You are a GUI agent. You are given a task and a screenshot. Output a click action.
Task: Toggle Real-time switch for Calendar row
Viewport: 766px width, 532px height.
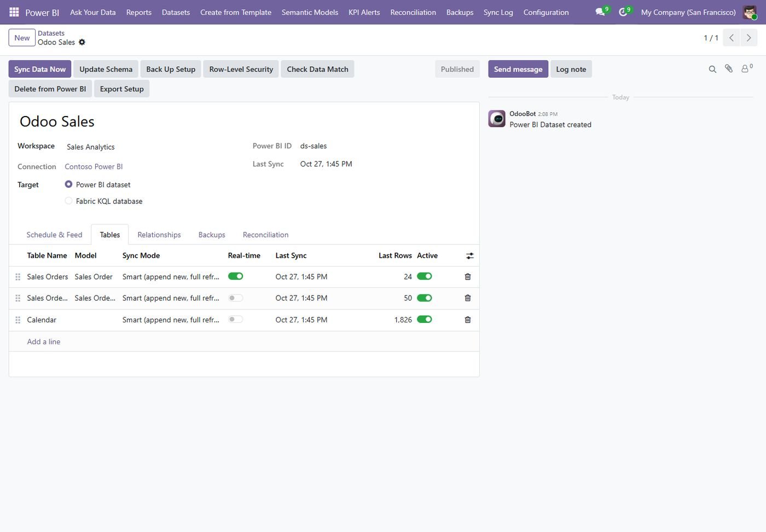click(x=236, y=320)
